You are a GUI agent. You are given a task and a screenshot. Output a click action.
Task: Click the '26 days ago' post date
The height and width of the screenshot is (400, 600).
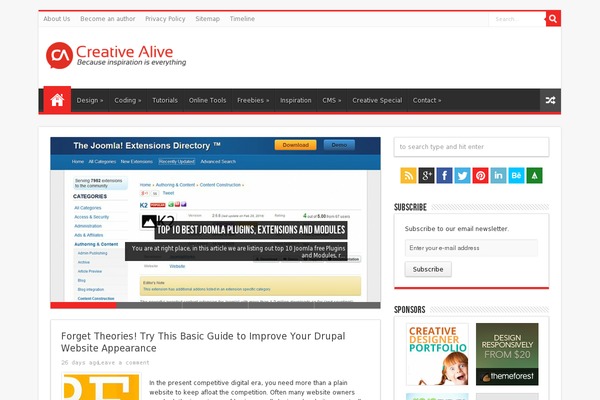[78, 362]
